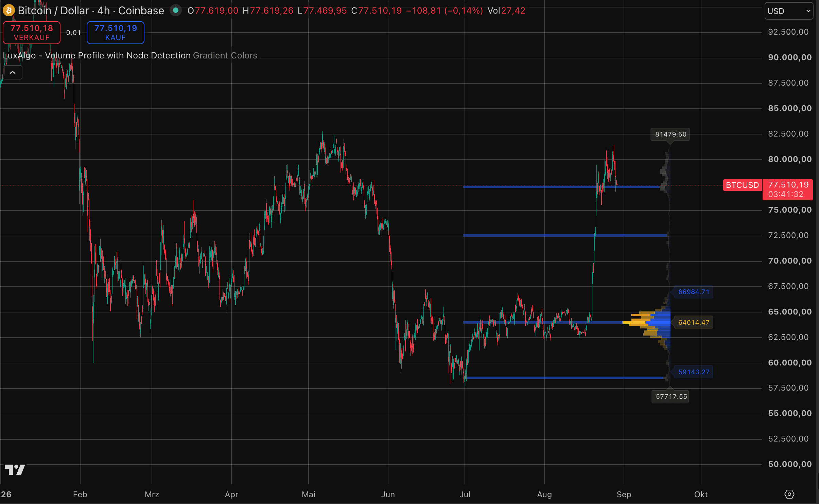Click the 81479.50 profile high label
This screenshot has width=819, height=504.
(x=670, y=134)
